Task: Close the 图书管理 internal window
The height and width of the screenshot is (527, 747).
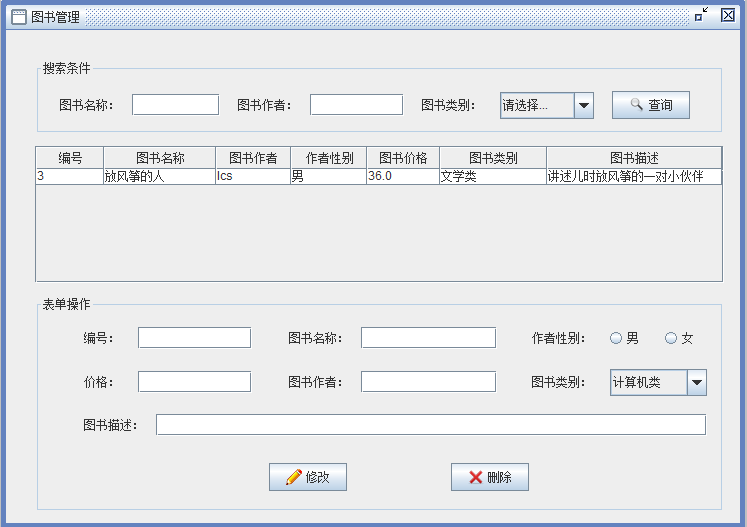Action: [x=728, y=15]
